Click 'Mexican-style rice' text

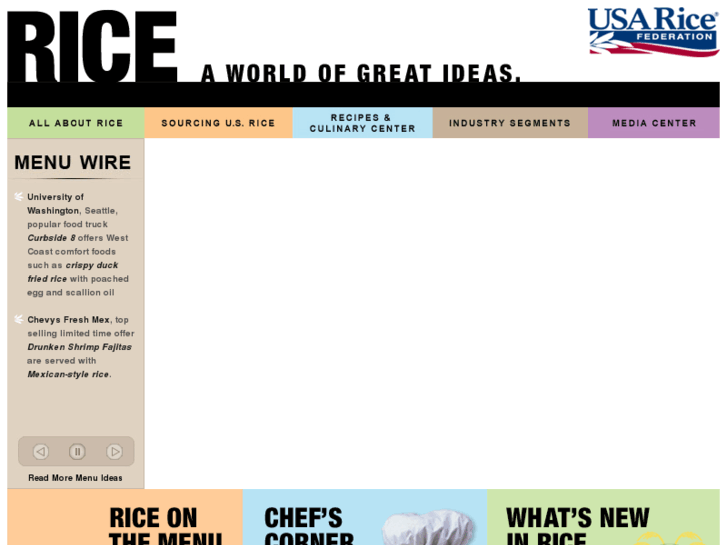click(x=68, y=374)
